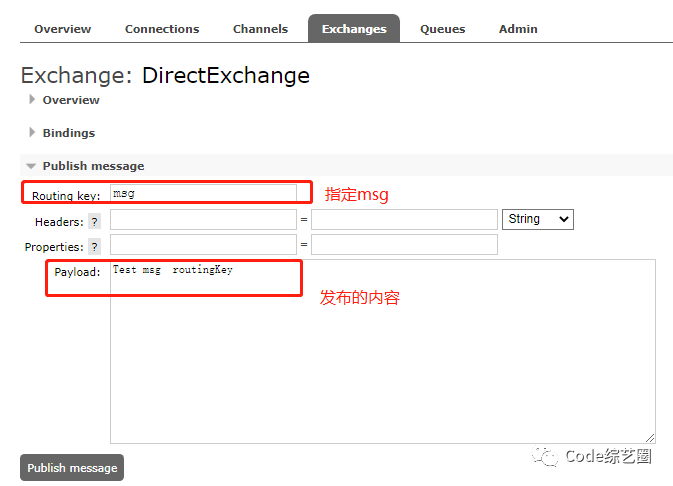Open the Properties help question mark
The width and height of the screenshot is (673, 486).
94,247
